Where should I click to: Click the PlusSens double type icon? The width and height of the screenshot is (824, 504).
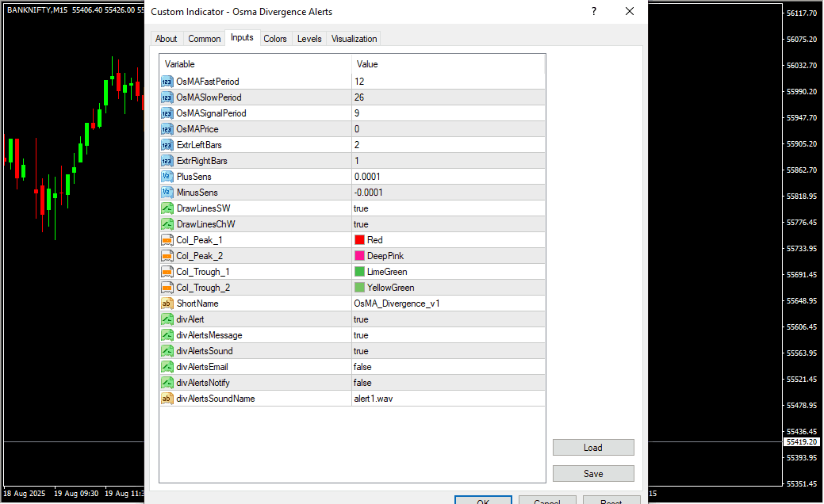[167, 177]
